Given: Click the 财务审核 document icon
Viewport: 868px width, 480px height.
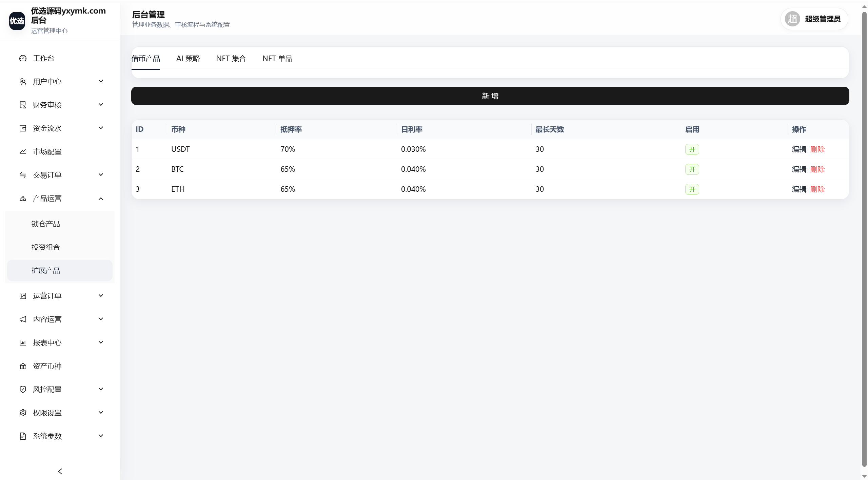Looking at the screenshot, I should [x=23, y=105].
